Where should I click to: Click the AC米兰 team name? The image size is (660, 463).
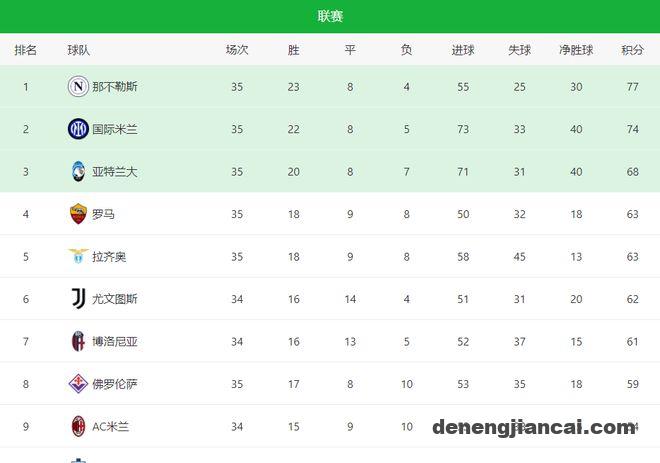(111, 426)
